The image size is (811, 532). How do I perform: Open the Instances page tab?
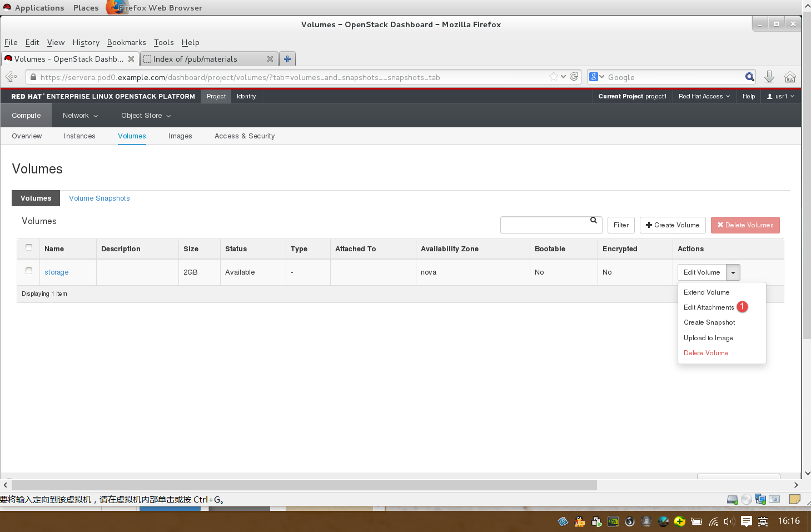pos(79,136)
